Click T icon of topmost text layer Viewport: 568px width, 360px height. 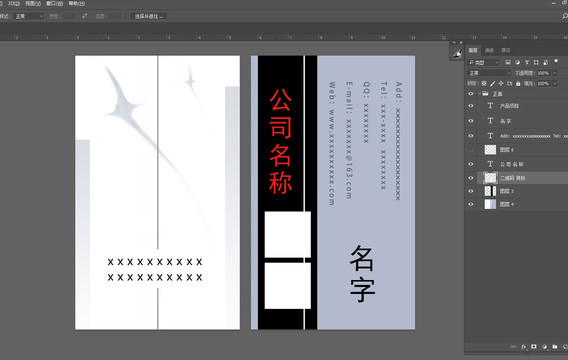pos(490,106)
